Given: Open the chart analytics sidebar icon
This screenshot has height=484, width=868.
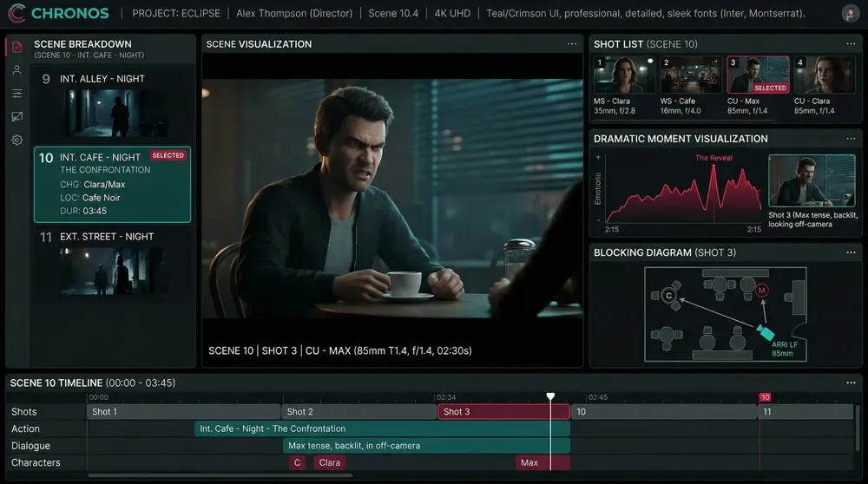Looking at the screenshot, I should point(17,116).
